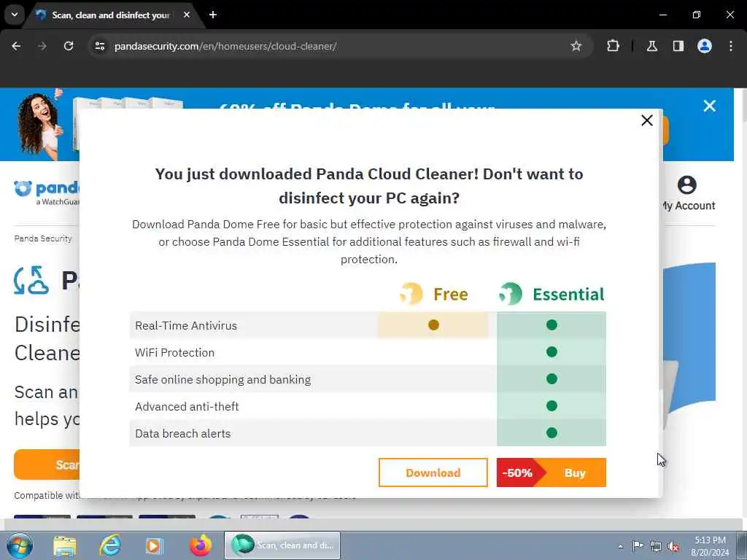Click the green Essential dot for WiFi Protection
Viewport: 747px width, 560px height.
[x=551, y=352]
